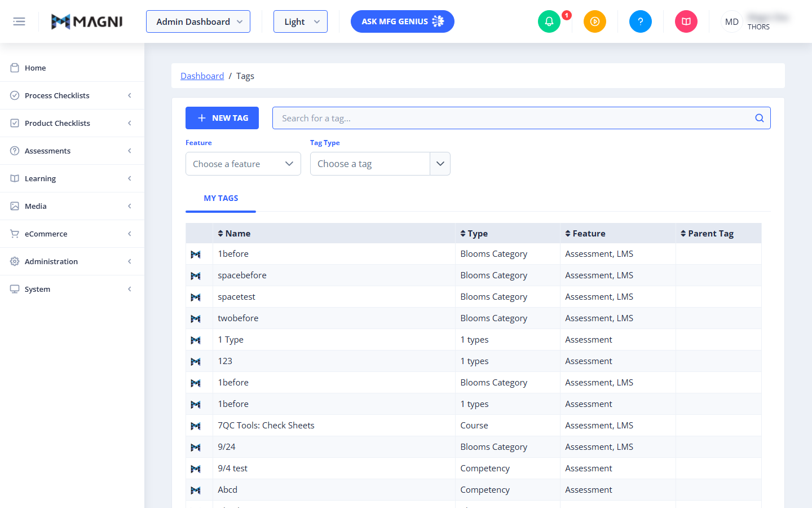The width and height of the screenshot is (812, 508).
Task: Open the blue help question icon
Action: click(641, 21)
